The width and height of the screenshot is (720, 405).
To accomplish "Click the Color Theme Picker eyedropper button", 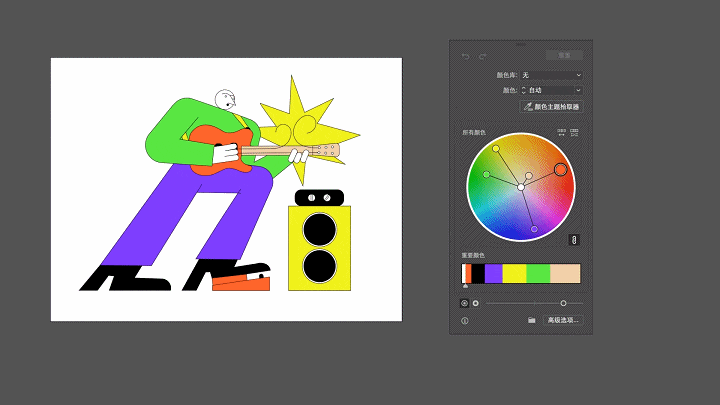I will tap(551, 106).
